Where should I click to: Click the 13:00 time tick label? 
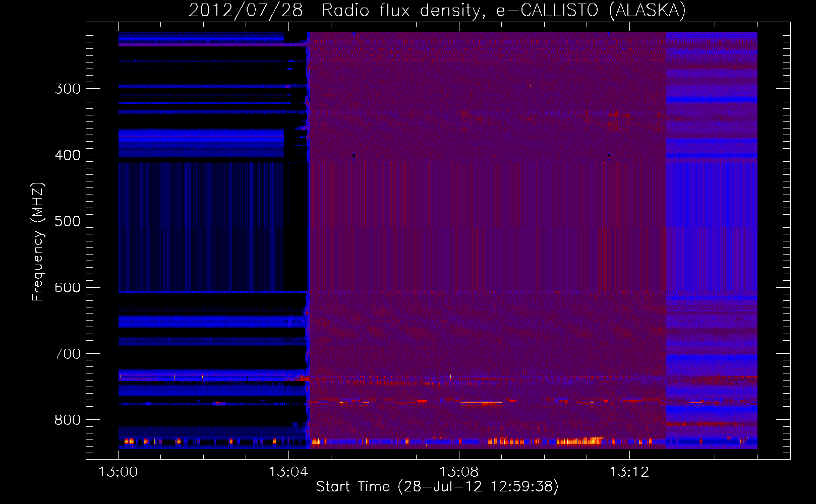(118, 472)
